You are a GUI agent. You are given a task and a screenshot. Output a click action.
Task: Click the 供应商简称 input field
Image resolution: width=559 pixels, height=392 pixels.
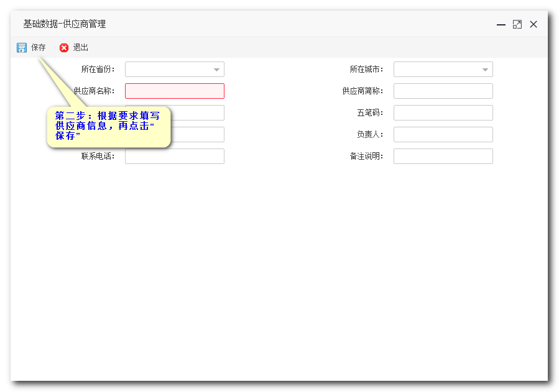tap(443, 91)
